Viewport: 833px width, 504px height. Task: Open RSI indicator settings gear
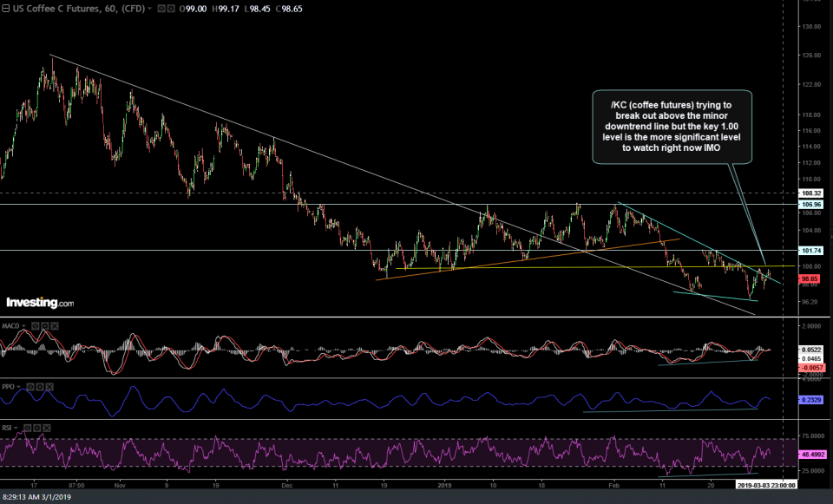tap(37, 428)
